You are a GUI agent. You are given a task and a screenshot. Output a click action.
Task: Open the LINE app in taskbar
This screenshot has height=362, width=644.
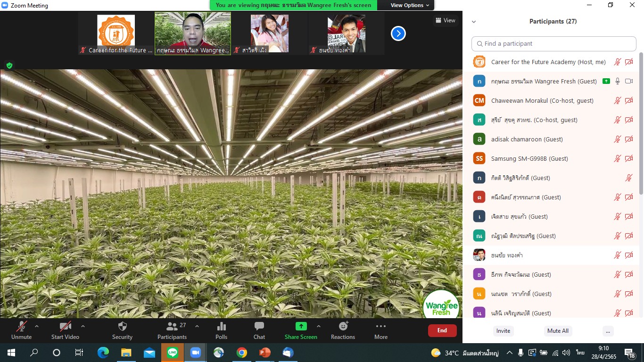pos(173,353)
